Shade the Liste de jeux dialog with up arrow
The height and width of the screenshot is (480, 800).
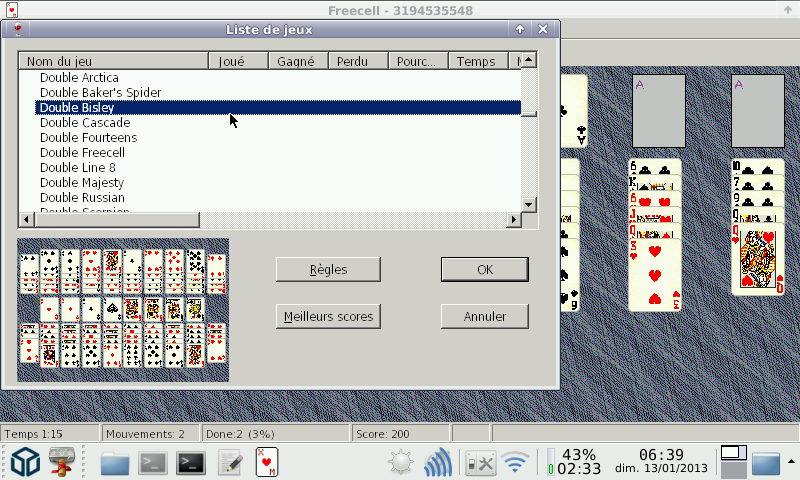tap(520, 29)
